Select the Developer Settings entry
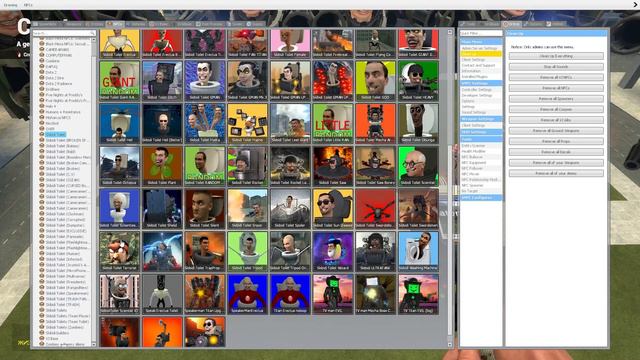This screenshot has height=360, width=640. 481,95
